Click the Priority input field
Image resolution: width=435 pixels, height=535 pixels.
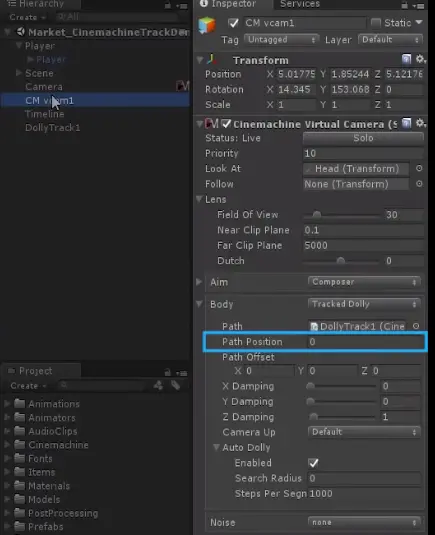(363, 154)
